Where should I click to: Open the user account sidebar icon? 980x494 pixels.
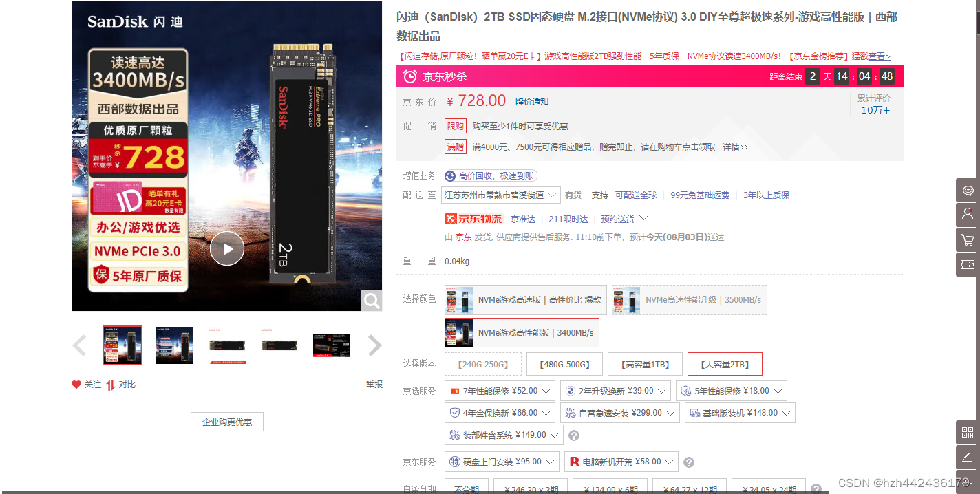point(968,215)
